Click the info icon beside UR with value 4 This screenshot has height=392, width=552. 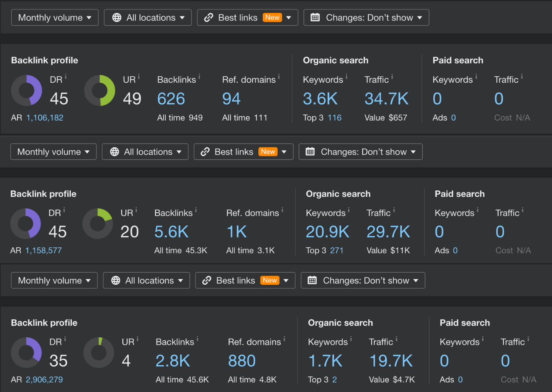pos(138,339)
